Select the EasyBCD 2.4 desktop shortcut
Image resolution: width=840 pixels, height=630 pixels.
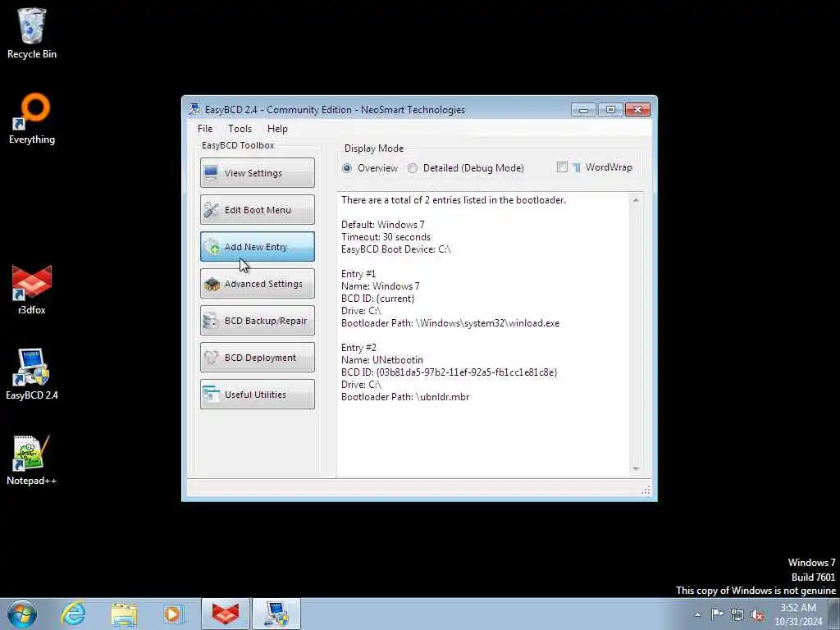pyautogui.click(x=32, y=374)
